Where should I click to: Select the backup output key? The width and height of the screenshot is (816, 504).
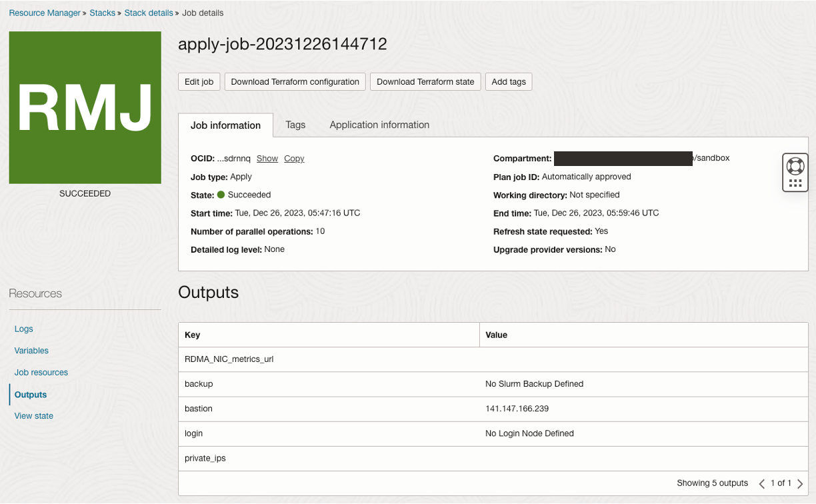pos(199,384)
